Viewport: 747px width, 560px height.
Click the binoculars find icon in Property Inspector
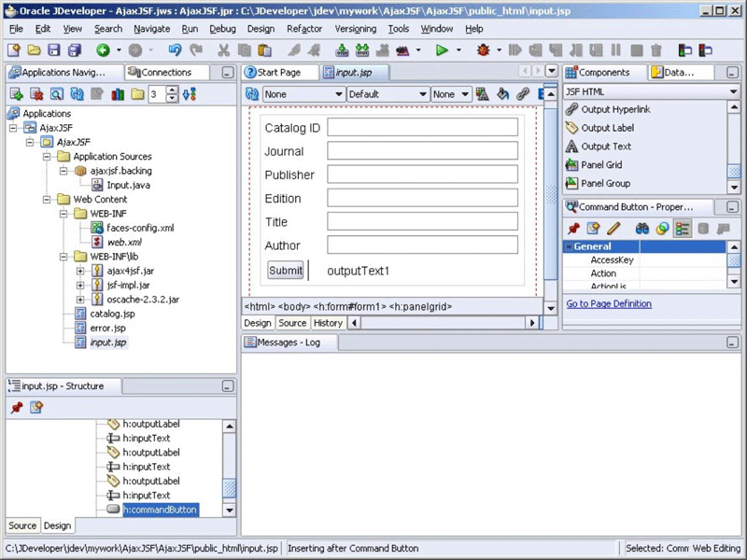(x=641, y=229)
